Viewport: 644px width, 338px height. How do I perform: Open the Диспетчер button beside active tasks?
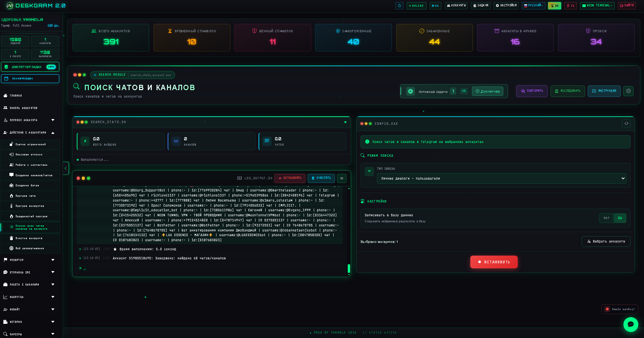tap(487, 91)
